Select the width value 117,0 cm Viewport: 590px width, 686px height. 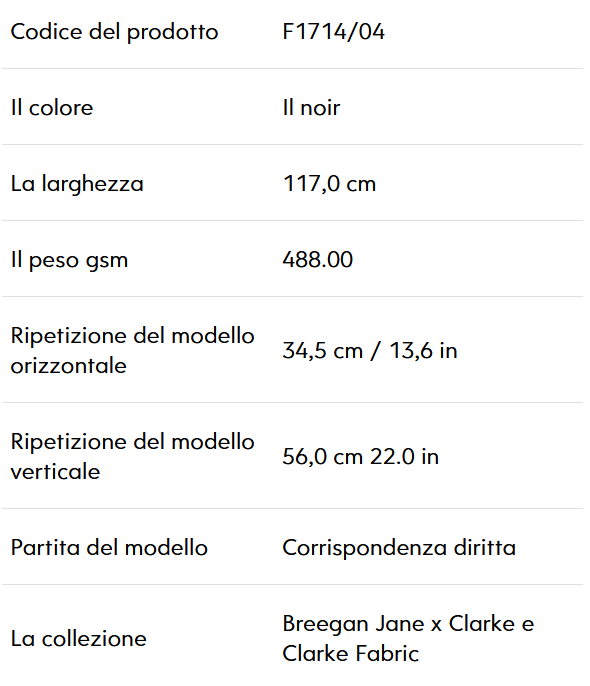tap(329, 184)
